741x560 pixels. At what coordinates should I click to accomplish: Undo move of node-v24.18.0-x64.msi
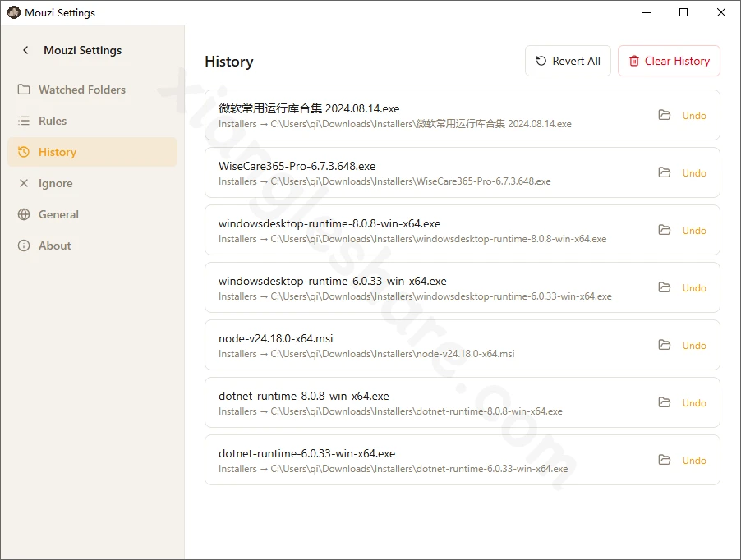click(694, 346)
